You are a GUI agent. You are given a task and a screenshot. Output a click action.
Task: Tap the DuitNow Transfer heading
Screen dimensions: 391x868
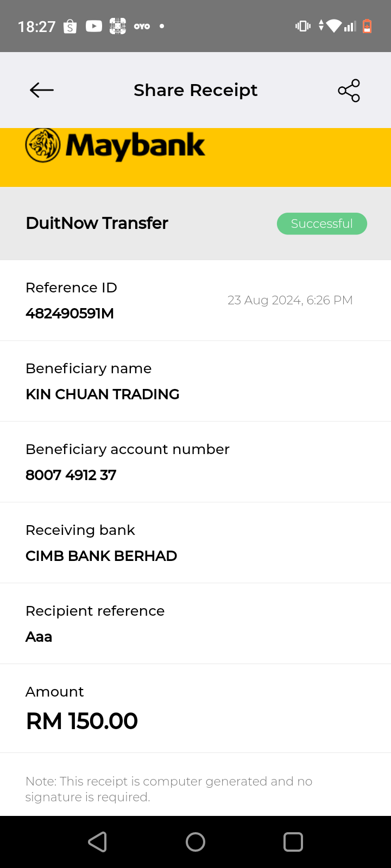(97, 223)
